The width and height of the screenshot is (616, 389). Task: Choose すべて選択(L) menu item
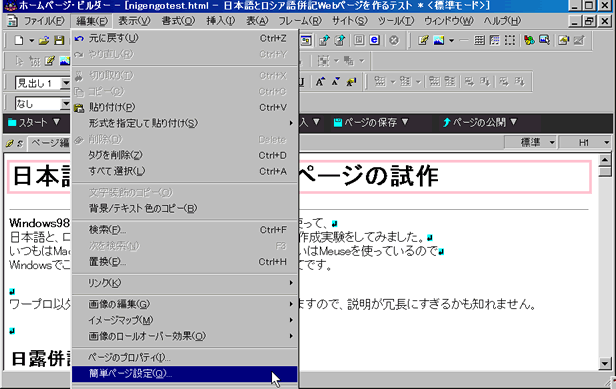[x=185, y=171]
